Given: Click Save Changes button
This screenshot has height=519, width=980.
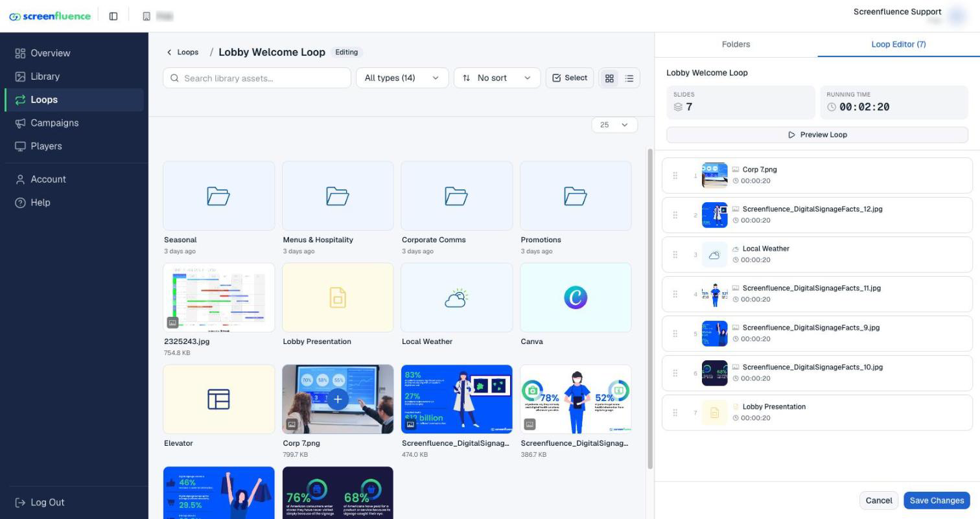Looking at the screenshot, I should point(937,500).
